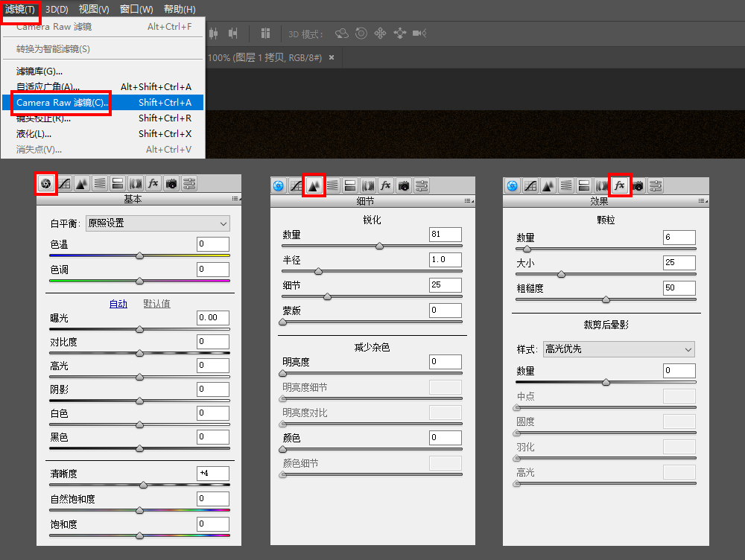Image resolution: width=745 pixels, height=560 pixels.
Task: Choose Camera Raw 滤镜(C)... with the Shift+Ctrl+A shortcut
Action: click(x=103, y=103)
